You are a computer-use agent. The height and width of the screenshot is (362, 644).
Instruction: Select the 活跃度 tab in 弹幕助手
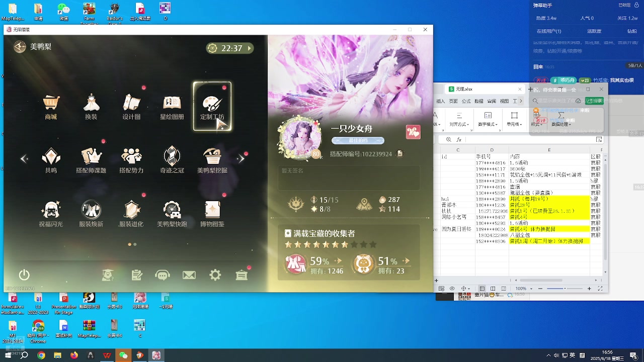[x=594, y=31]
